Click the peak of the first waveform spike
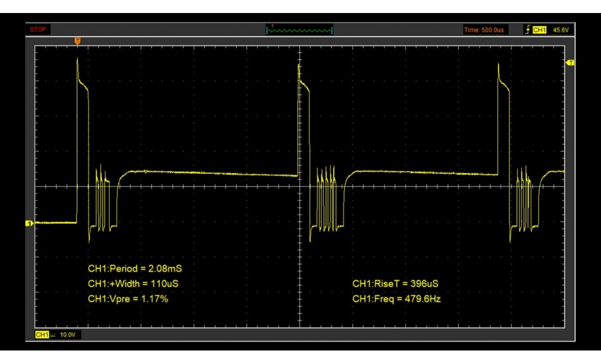Screen dimensions: 601x364 (77, 57)
